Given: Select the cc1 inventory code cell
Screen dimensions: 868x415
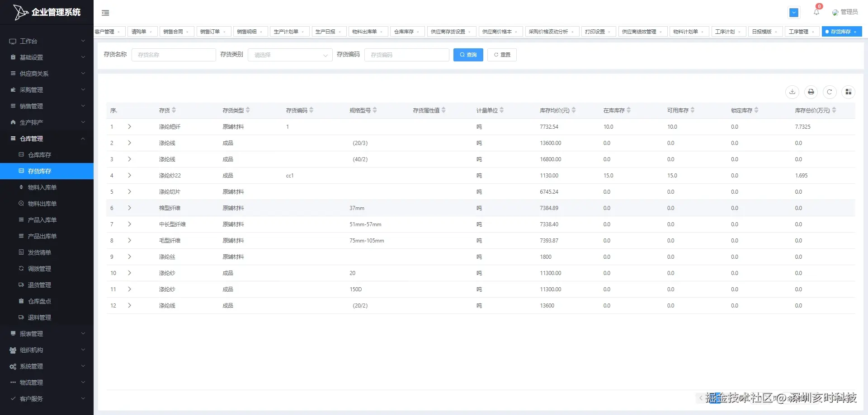Looking at the screenshot, I should coord(290,176).
